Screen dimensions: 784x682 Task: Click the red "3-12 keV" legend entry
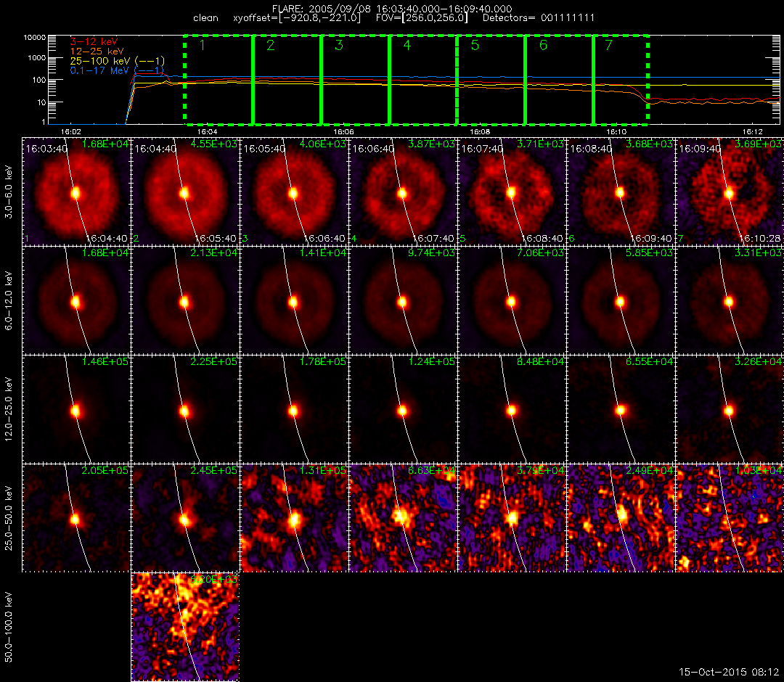coord(94,41)
